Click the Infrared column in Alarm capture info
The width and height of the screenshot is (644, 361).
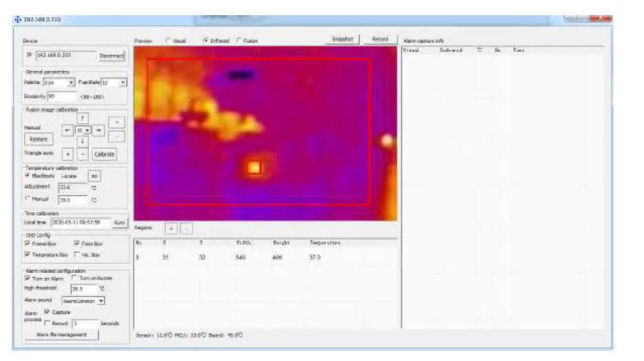(x=451, y=50)
